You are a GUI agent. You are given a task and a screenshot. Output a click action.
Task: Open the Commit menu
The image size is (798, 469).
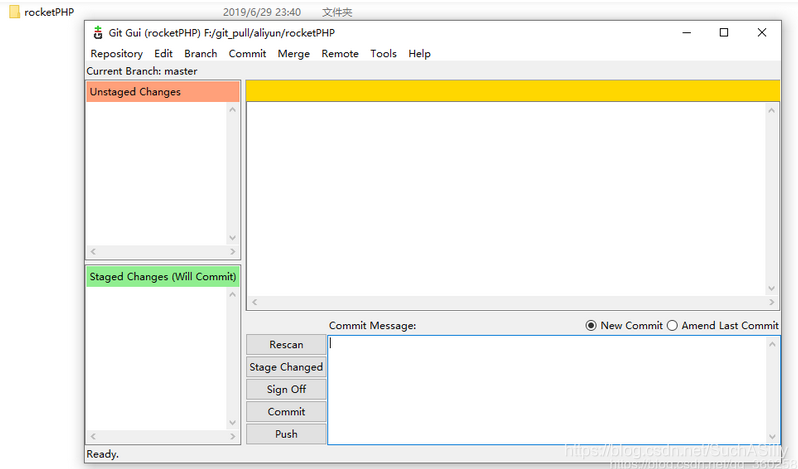point(247,53)
